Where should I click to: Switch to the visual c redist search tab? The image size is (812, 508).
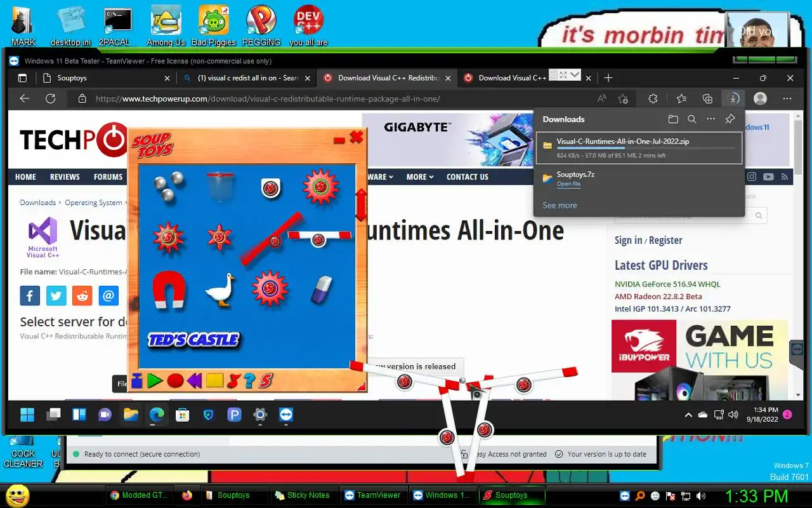coord(246,78)
